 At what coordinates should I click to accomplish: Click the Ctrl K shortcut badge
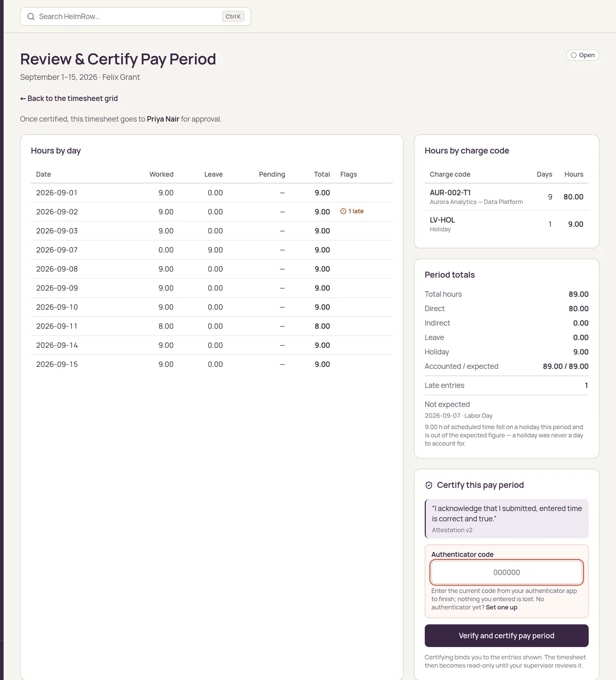pos(233,16)
